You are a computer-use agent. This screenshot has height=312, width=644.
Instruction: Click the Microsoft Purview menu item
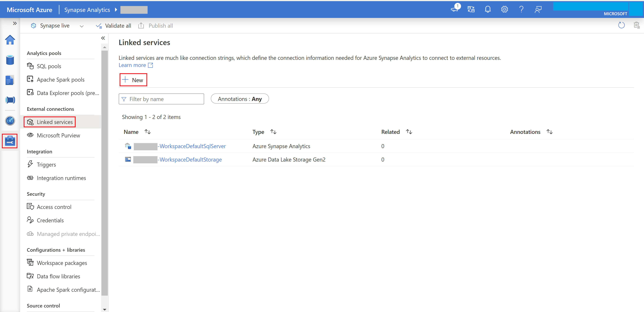[58, 135]
